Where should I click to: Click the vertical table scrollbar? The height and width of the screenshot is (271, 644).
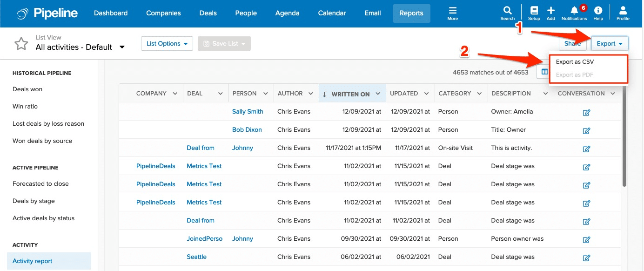(x=624, y=135)
